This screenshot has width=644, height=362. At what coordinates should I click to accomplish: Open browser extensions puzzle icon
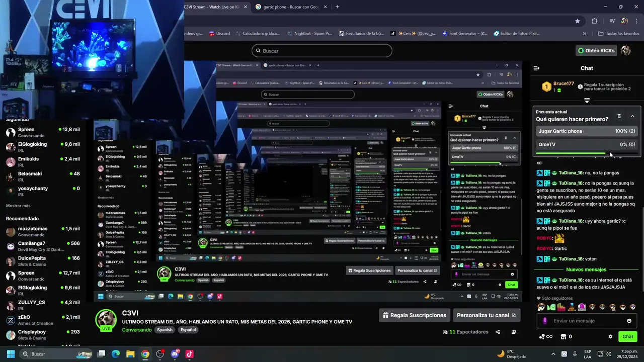tap(595, 21)
